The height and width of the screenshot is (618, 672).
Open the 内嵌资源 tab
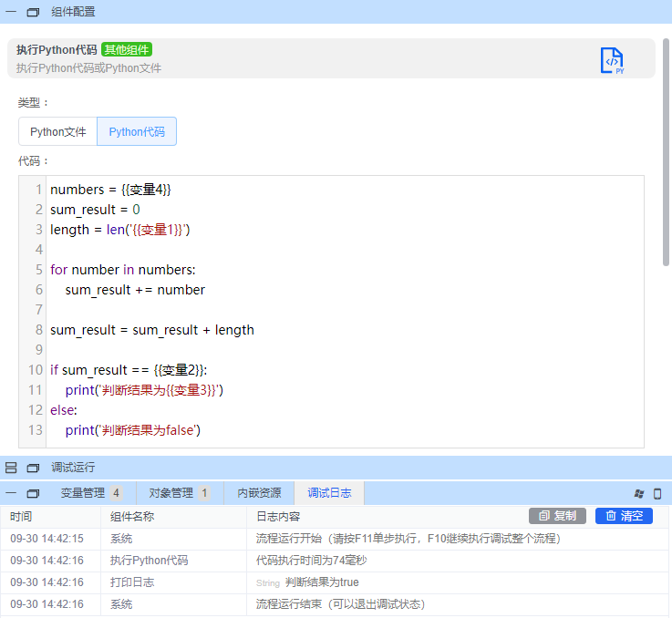tap(259, 493)
